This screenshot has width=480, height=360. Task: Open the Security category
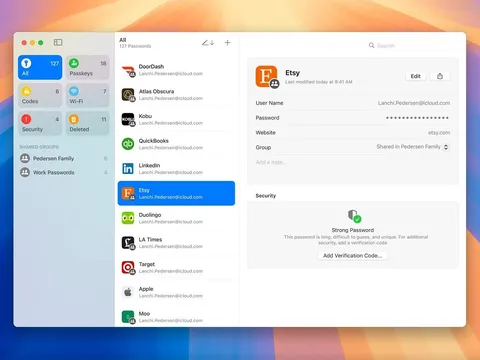click(x=40, y=123)
